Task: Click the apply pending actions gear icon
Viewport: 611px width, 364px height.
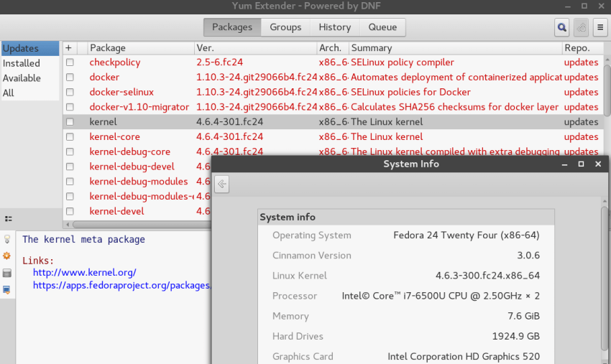Action: pyautogui.click(x=581, y=27)
